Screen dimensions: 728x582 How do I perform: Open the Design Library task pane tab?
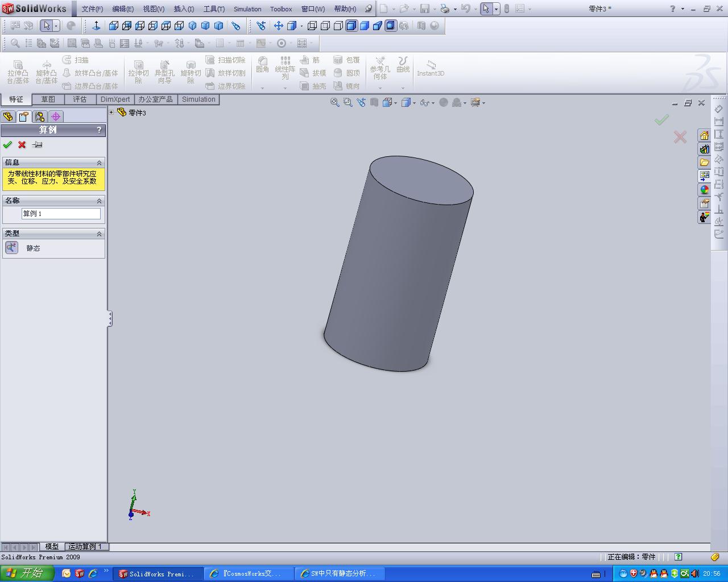click(705, 149)
